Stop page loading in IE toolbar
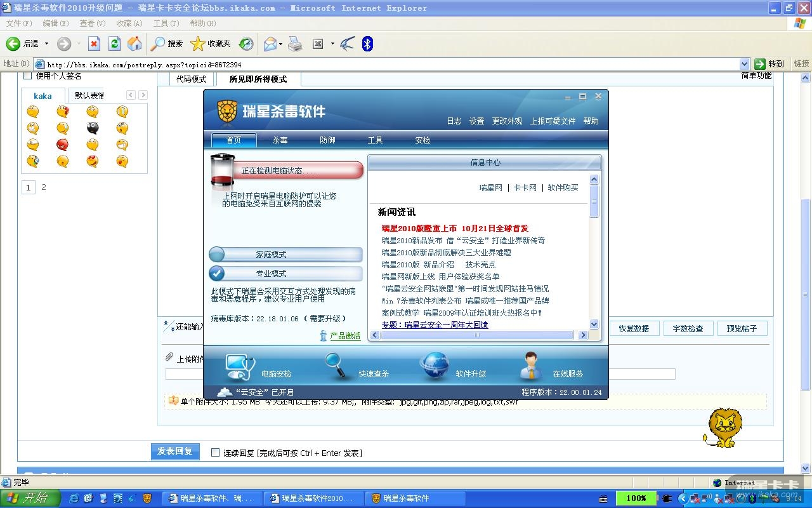 [x=94, y=44]
